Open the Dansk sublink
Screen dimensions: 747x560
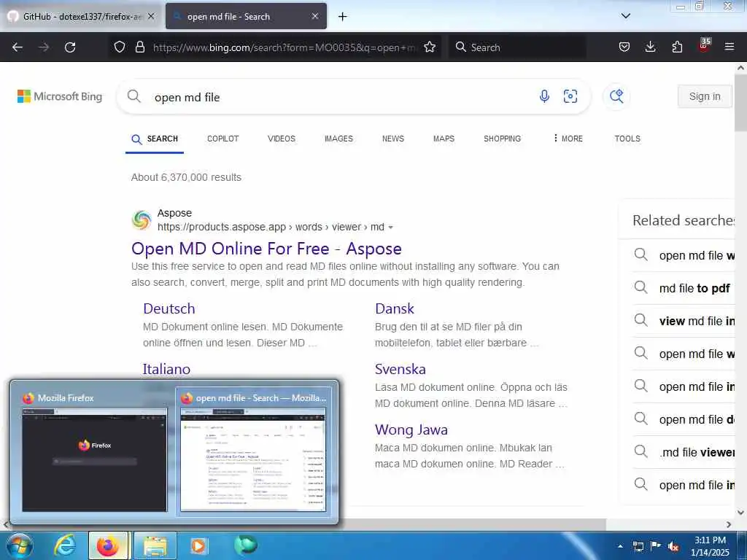point(395,308)
